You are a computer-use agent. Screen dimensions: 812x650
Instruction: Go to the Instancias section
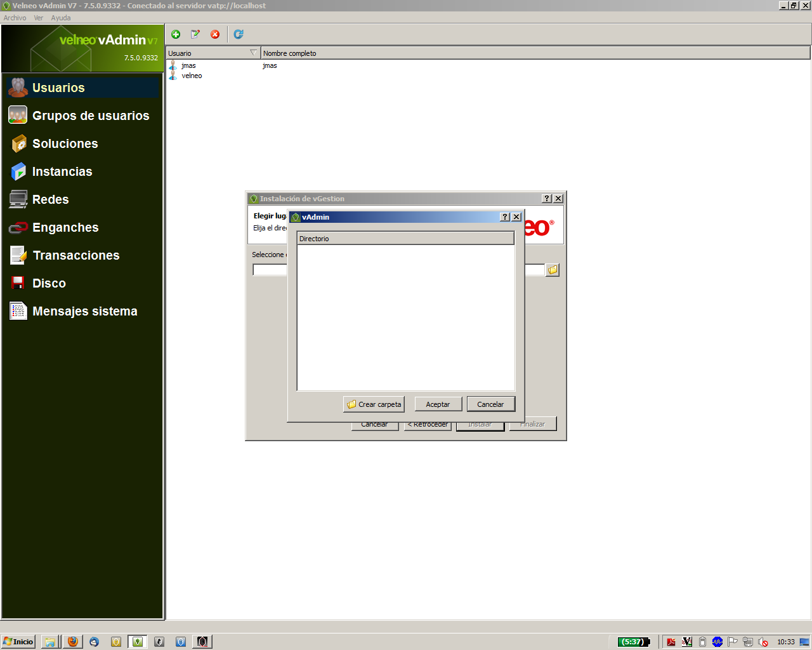(82, 171)
